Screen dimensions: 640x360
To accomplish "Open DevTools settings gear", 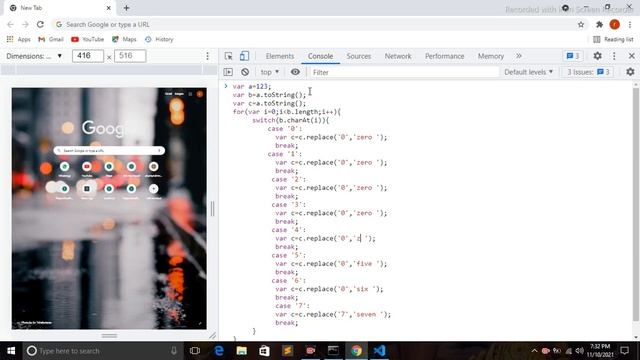I will point(598,56).
